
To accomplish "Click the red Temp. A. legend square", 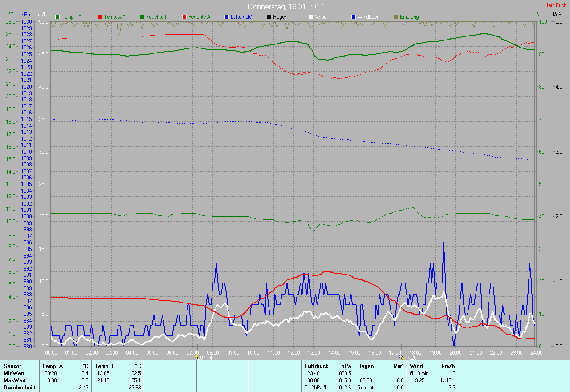I will (99, 17).
